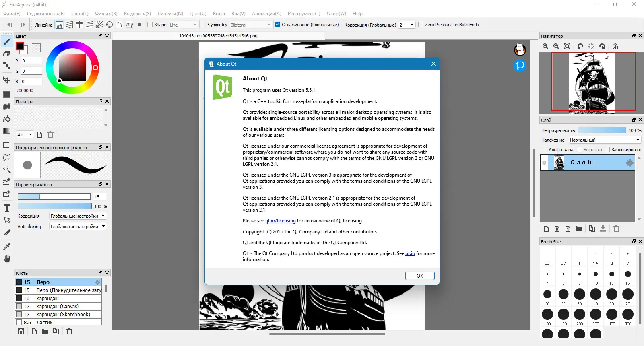This screenshot has height=346, width=644.
Task: Click the black foreground color swatch
Action: coord(20,46)
